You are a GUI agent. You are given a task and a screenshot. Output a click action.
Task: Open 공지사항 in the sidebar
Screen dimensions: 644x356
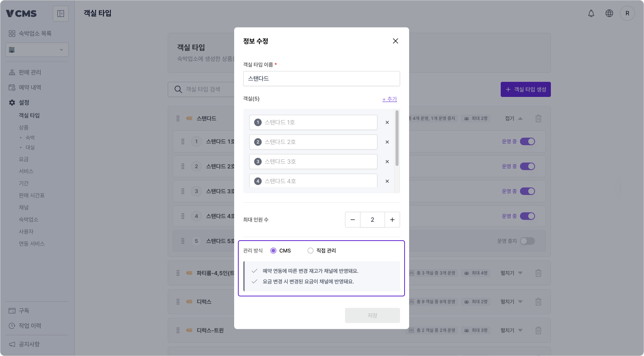pyautogui.click(x=30, y=344)
